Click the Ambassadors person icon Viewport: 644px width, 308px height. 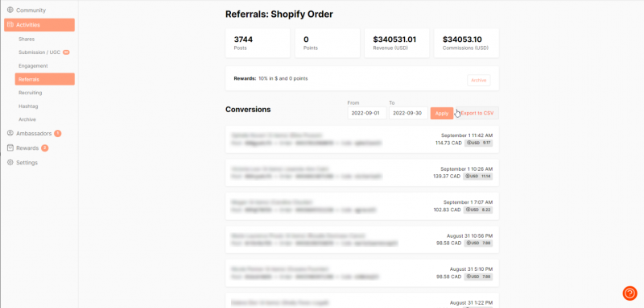pyautogui.click(x=10, y=133)
